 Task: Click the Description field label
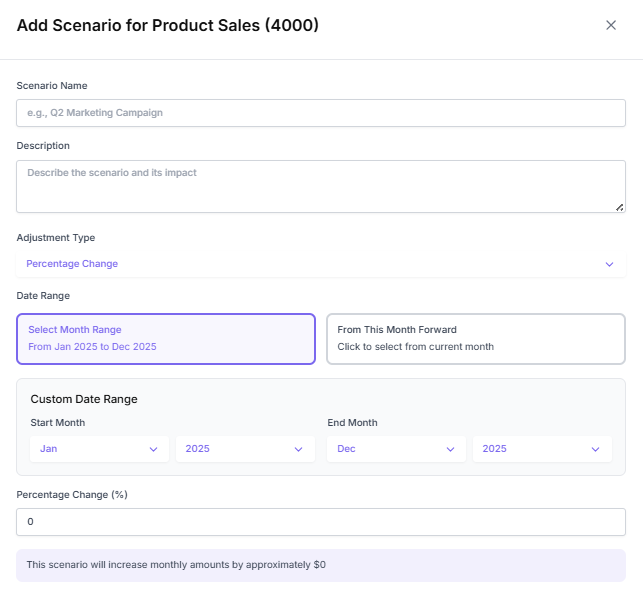(x=43, y=146)
